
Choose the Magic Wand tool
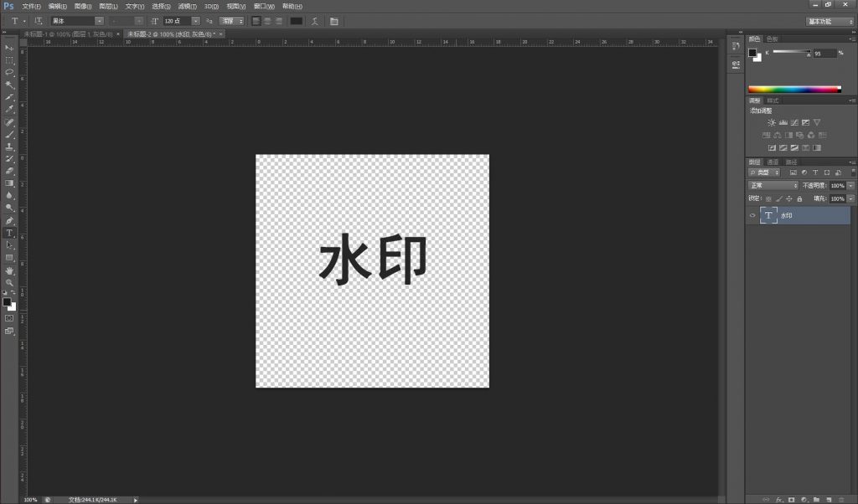[x=9, y=85]
